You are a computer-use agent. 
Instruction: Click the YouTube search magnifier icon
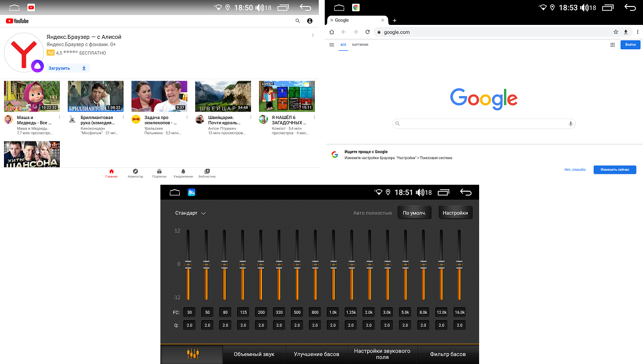pos(298,21)
